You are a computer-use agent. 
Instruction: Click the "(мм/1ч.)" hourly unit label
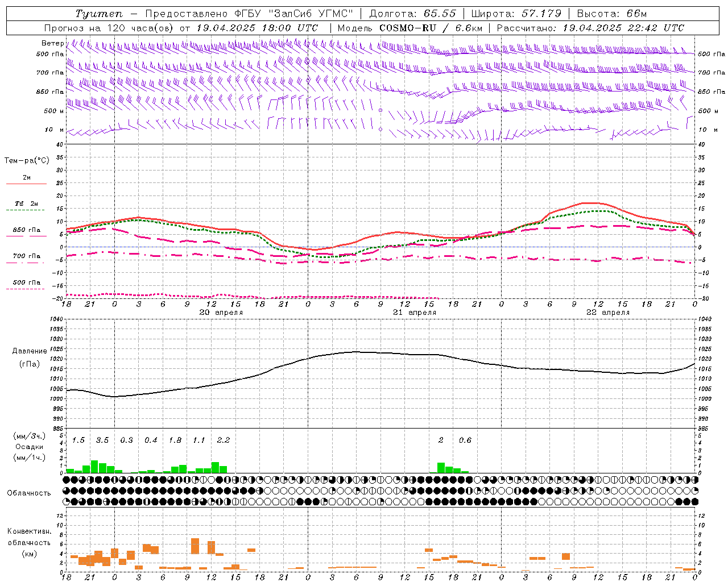pyautogui.click(x=30, y=458)
